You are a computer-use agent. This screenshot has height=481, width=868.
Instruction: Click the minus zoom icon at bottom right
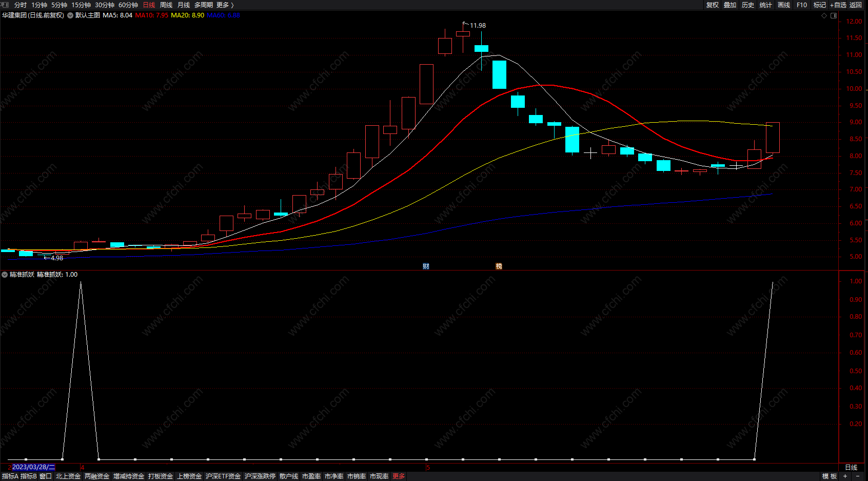tap(858, 476)
